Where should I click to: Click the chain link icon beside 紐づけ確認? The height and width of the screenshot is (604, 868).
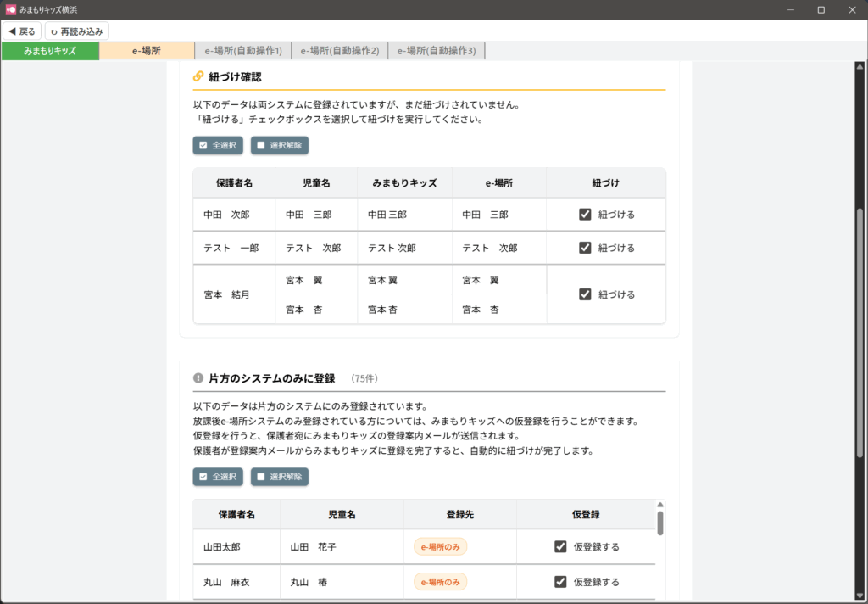198,76
